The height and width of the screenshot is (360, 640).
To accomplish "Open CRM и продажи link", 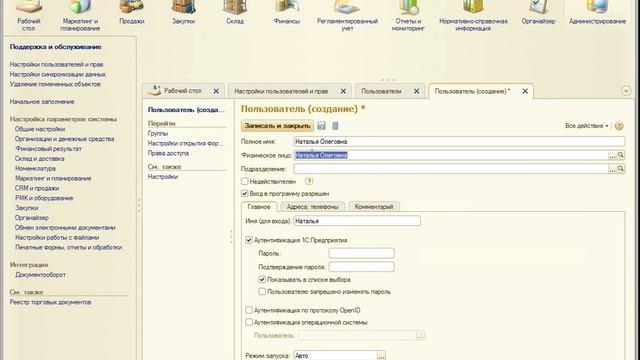I will [37, 188].
